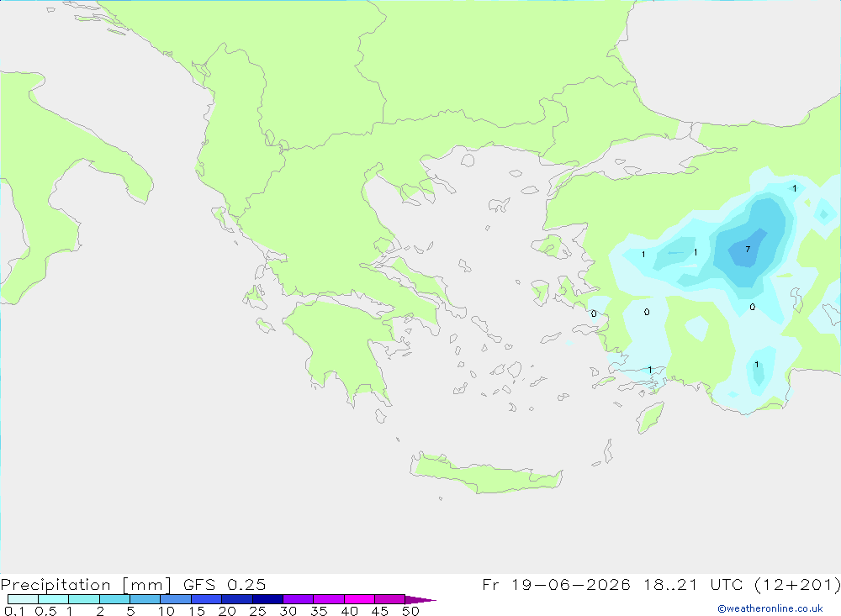This screenshot has width=841, height=616.
Task: Click the 45–50 mm legend swatch
Action: (x=389, y=599)
